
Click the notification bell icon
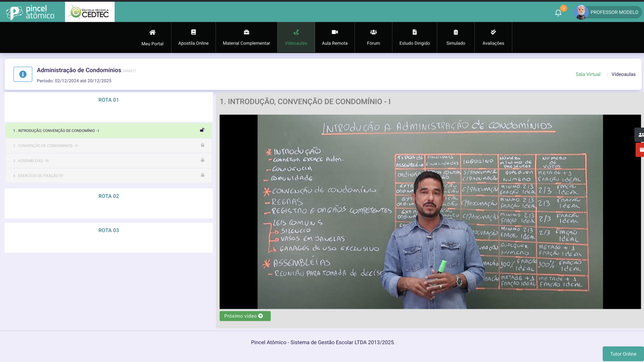tap(558, 13)
